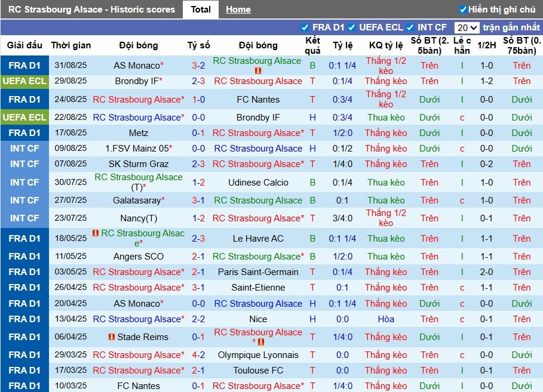Viewport: 543px width, 392px height.
Task: Open the Paris Saint-Germain team link
Action: 258,272
